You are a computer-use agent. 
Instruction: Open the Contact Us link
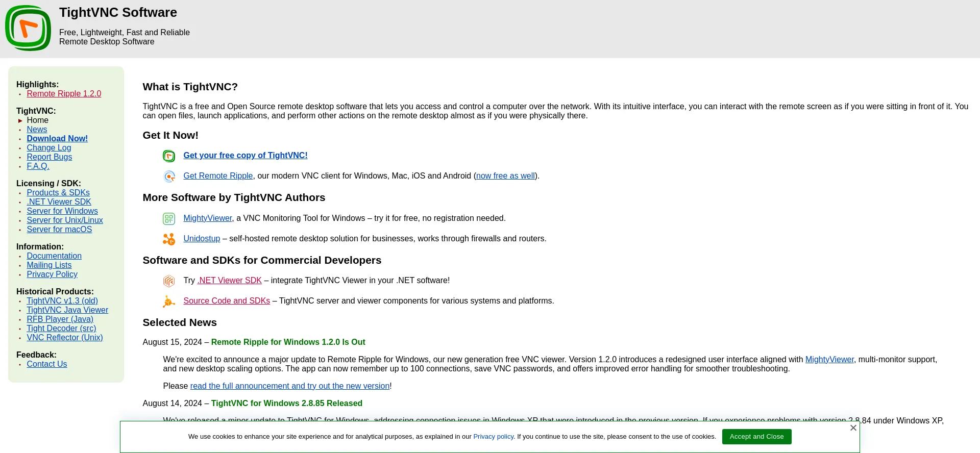click(47, 364)
